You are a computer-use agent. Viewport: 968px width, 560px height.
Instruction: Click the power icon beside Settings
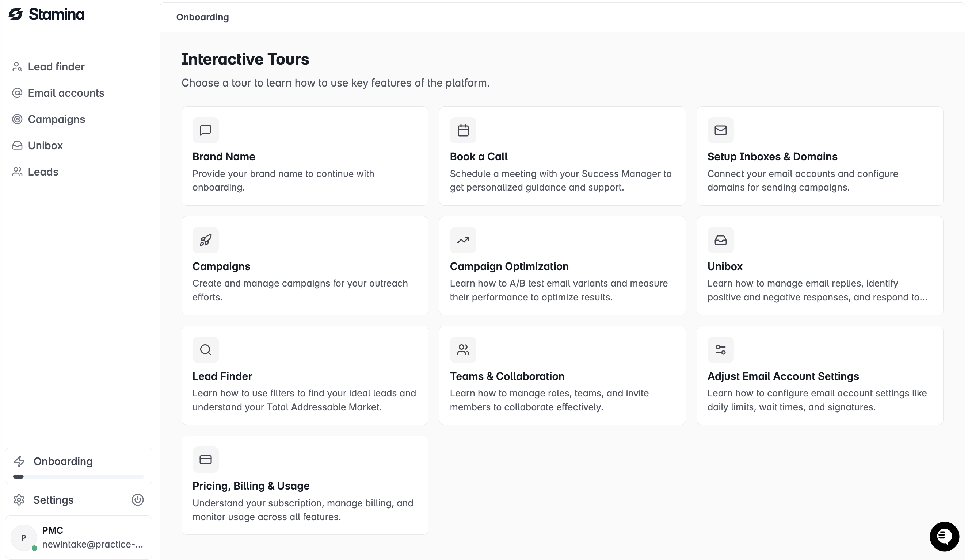click(137, 500)
